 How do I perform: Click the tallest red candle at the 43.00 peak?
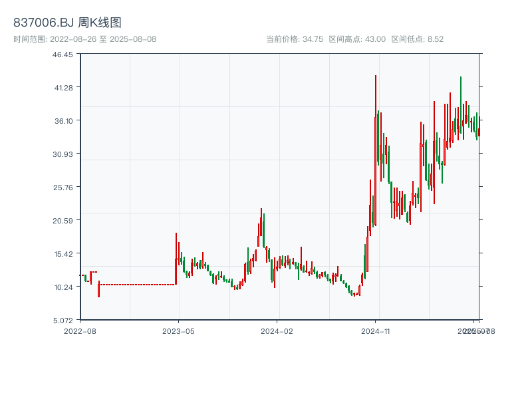point(376,150)
